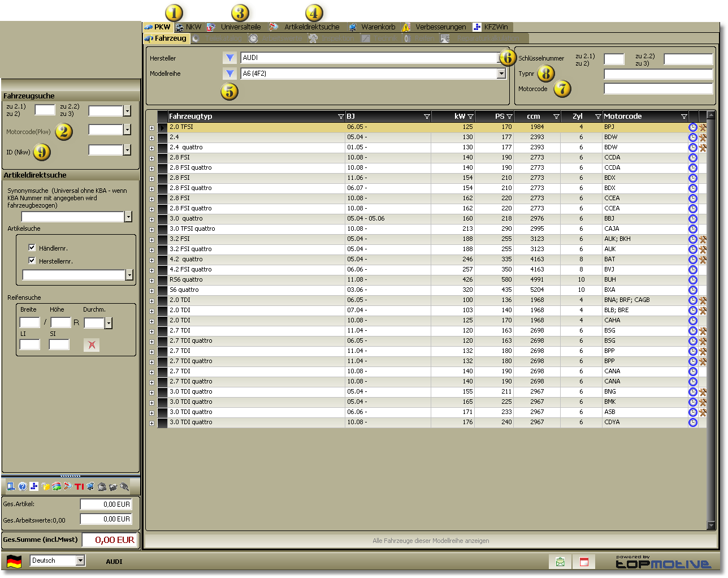This screenshot has width=728, height=578.
Task: Expand the RS6 quattro row
Action: click(151, 281)
